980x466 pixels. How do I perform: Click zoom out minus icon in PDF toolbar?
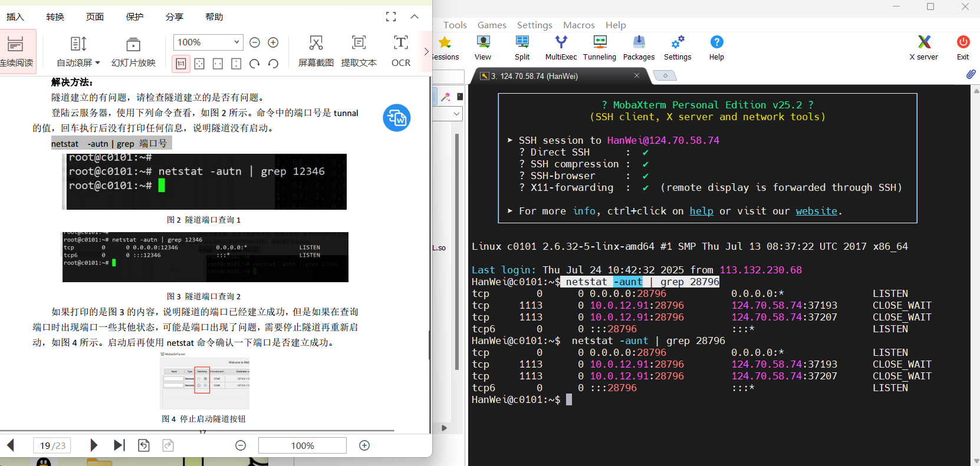255,42
